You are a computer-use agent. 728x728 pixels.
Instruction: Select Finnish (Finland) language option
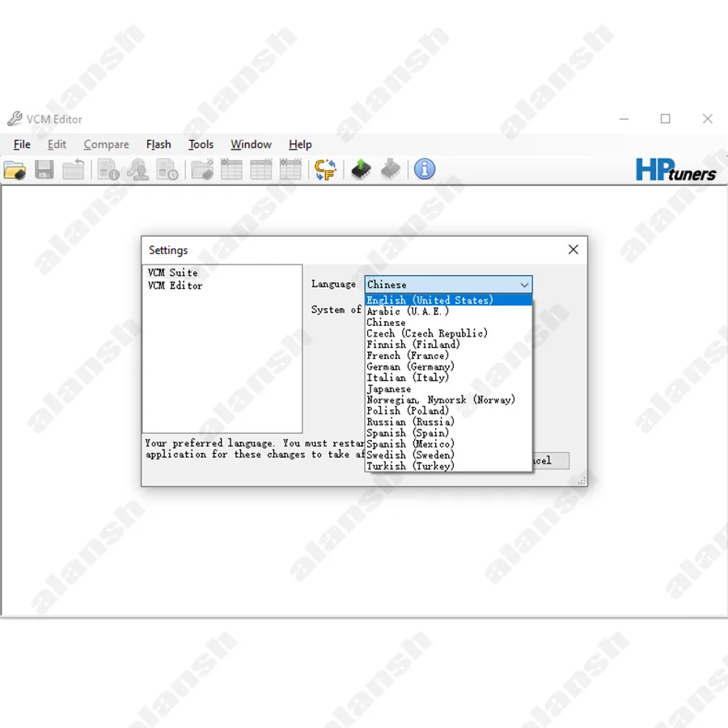[x=448, y=345]
